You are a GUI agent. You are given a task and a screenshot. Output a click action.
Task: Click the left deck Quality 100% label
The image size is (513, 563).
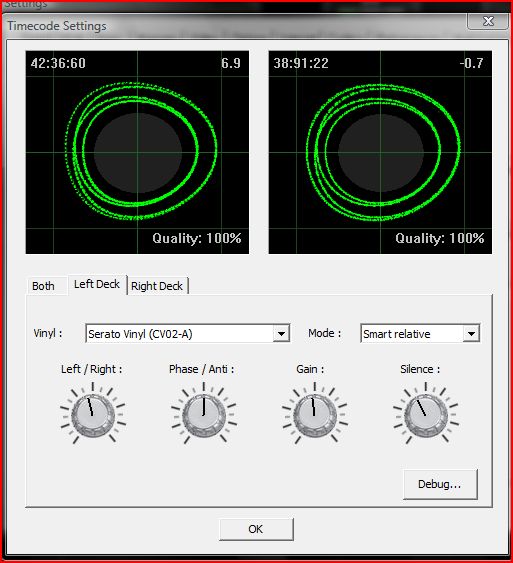pos(197,238)
